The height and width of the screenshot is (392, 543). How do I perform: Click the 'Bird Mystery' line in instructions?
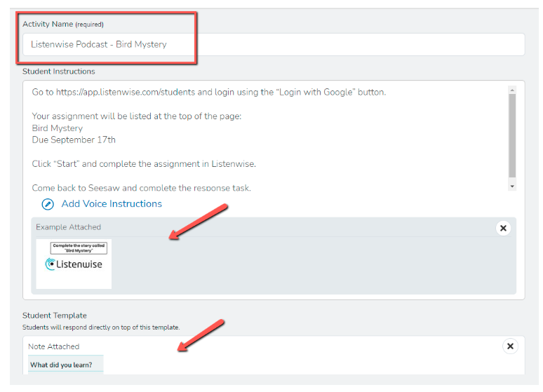57,128
